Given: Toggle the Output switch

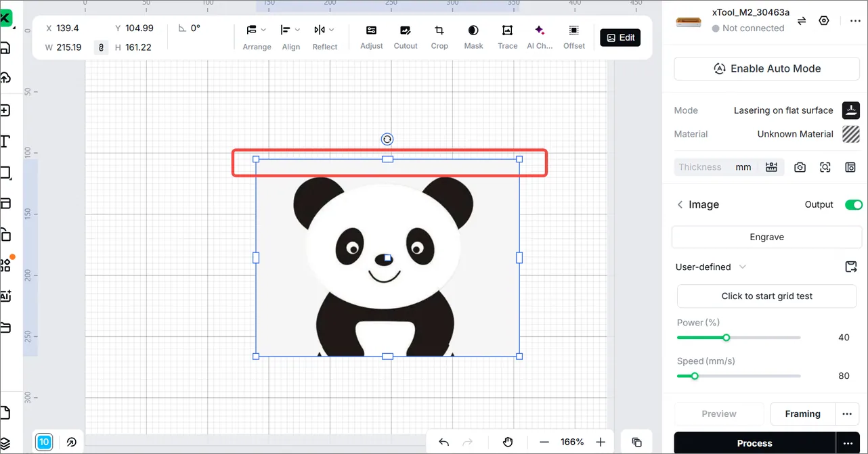Looking at the screenshot, I should [854, 204].
